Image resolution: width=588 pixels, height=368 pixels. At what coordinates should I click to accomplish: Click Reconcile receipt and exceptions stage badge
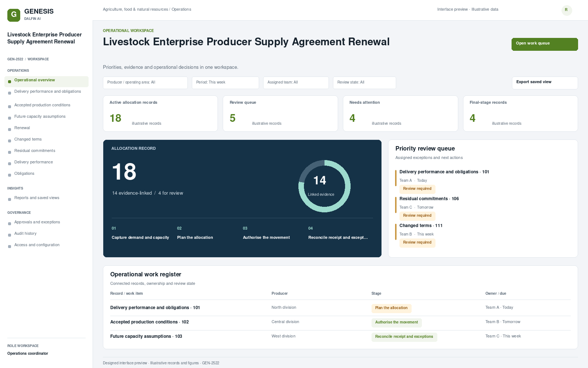pyautogui.click(x=404, y=337)
